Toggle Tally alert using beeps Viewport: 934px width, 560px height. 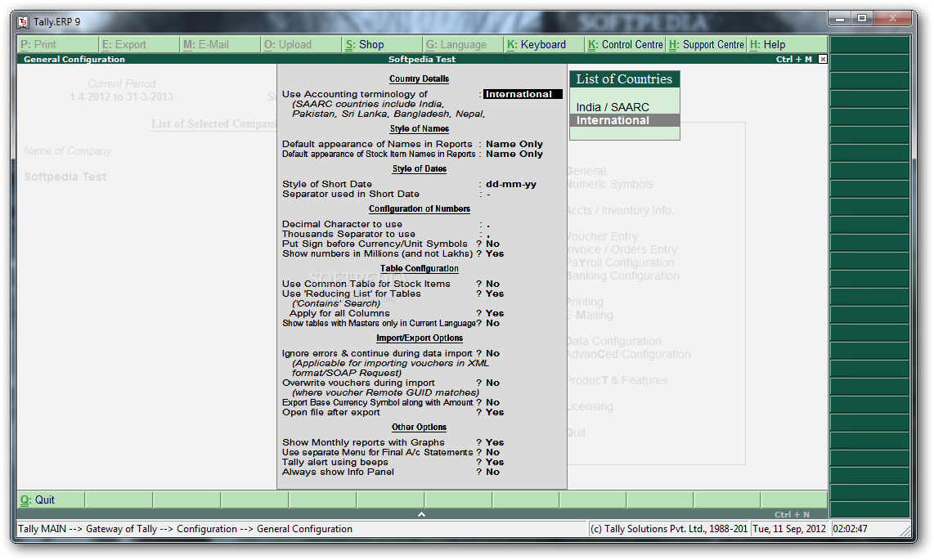click(x=495, y=462)
